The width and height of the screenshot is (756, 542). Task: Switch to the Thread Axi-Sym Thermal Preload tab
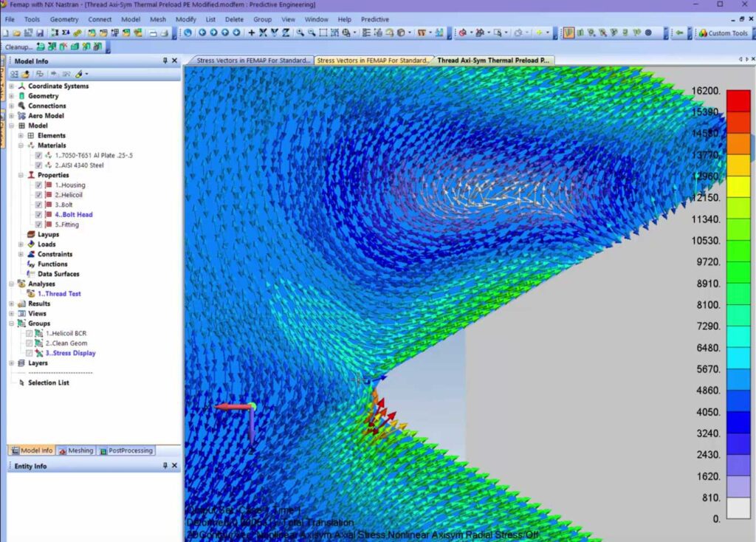(x=493, y=60)
